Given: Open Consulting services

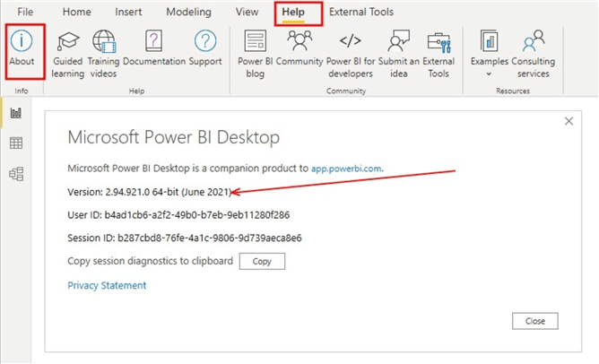Looking at the screenshot, I should click(x=534, y=54).
